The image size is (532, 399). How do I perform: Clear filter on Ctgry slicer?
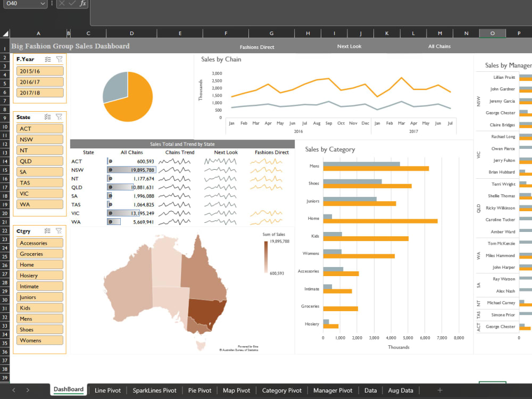(x=59, y=231)
